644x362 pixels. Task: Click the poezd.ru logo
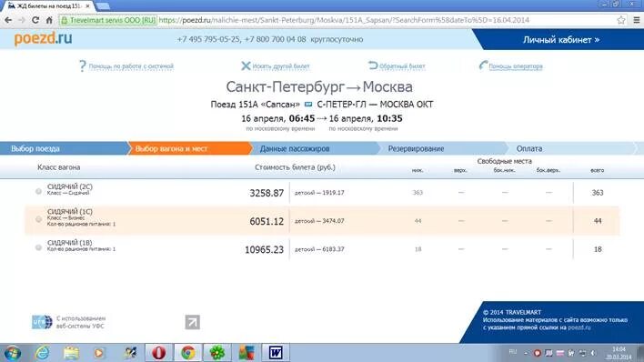pos(43,38)
